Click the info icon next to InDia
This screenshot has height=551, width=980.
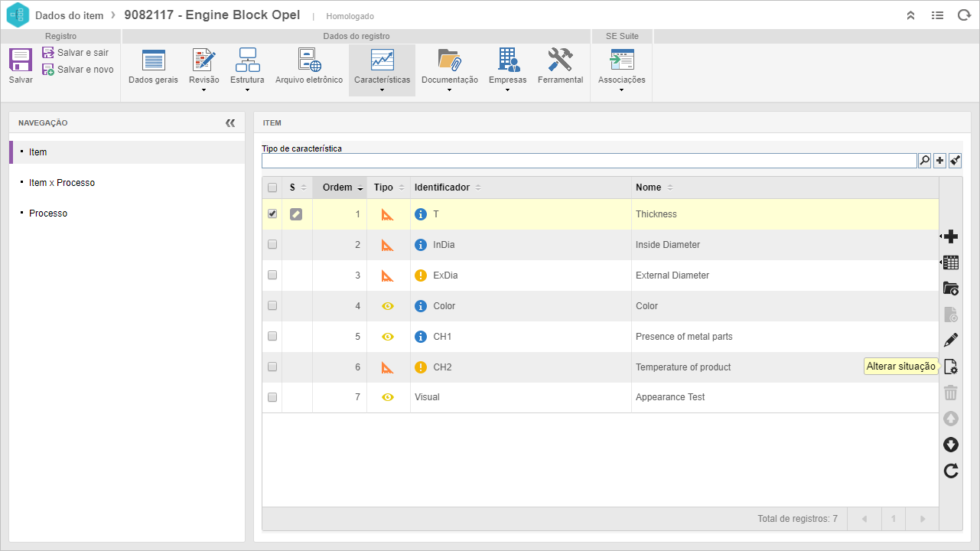[420, 245]
